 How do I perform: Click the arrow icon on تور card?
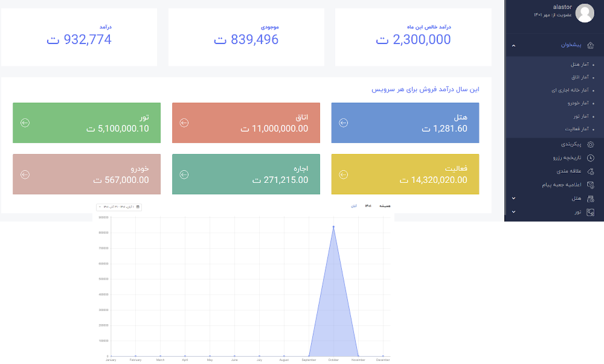pyautogui.click(x=25, y=123)
